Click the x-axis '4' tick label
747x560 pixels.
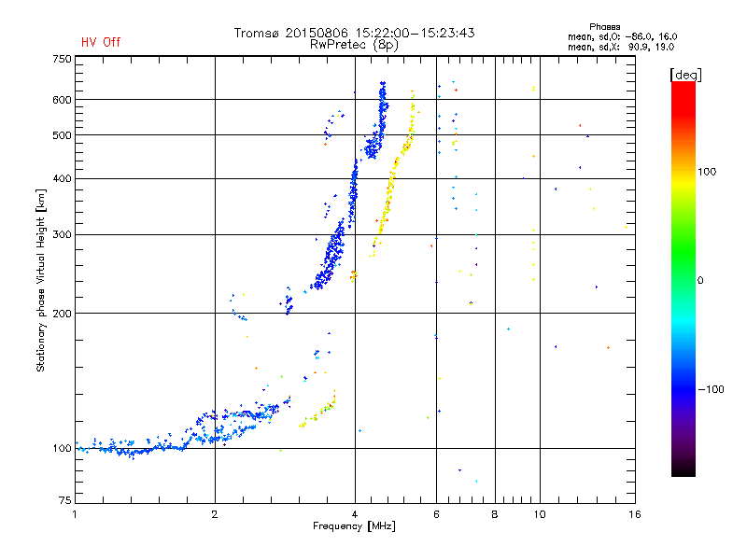click(x=355, y=514)
